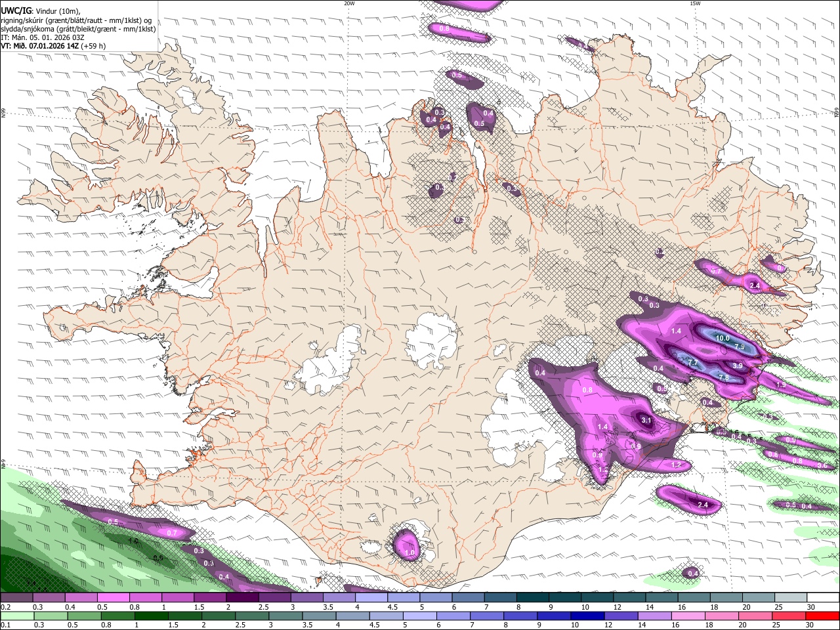Click the '15W' longitude label

[695, 3]
